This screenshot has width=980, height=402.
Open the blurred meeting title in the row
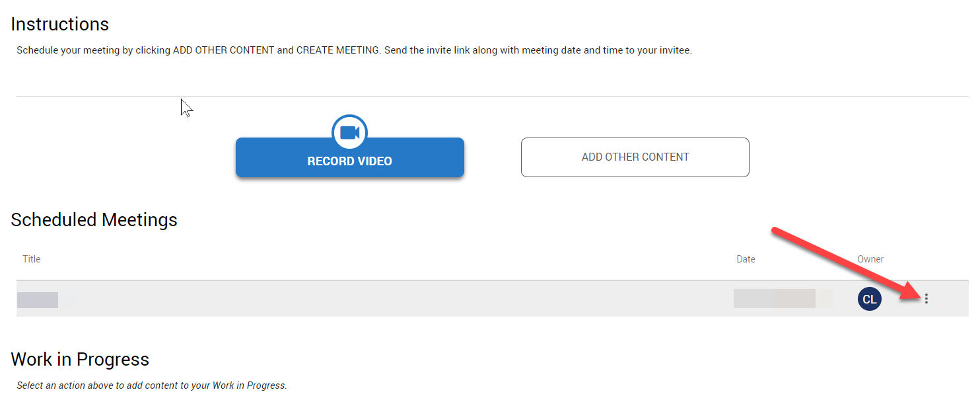pos(38,300)
